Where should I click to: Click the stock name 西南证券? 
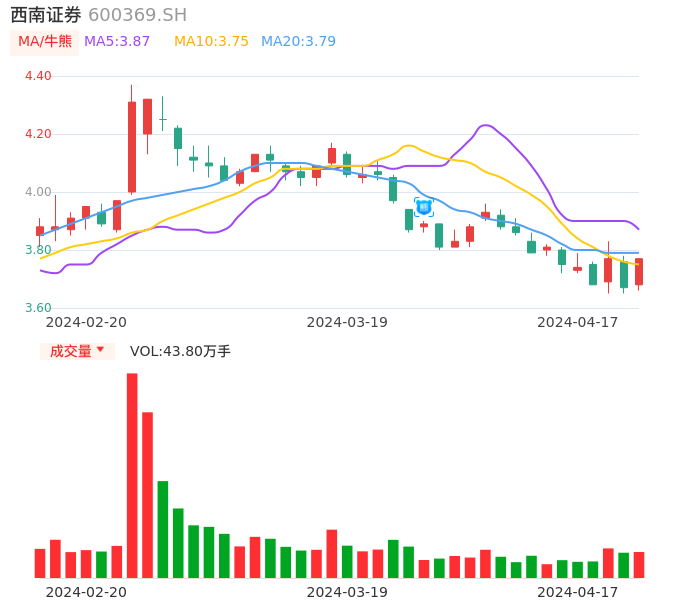point(46,15)
